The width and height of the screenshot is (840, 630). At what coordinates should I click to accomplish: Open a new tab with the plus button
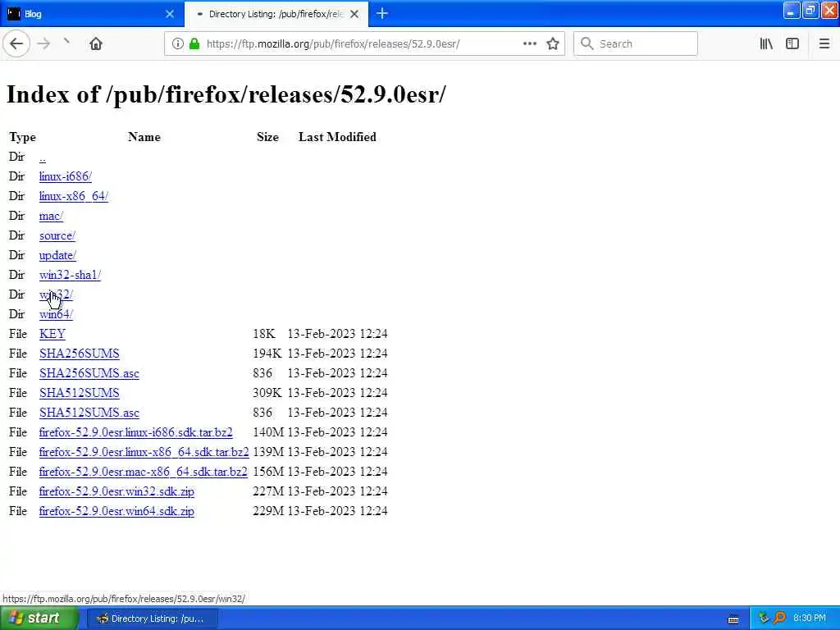[382, 14]
